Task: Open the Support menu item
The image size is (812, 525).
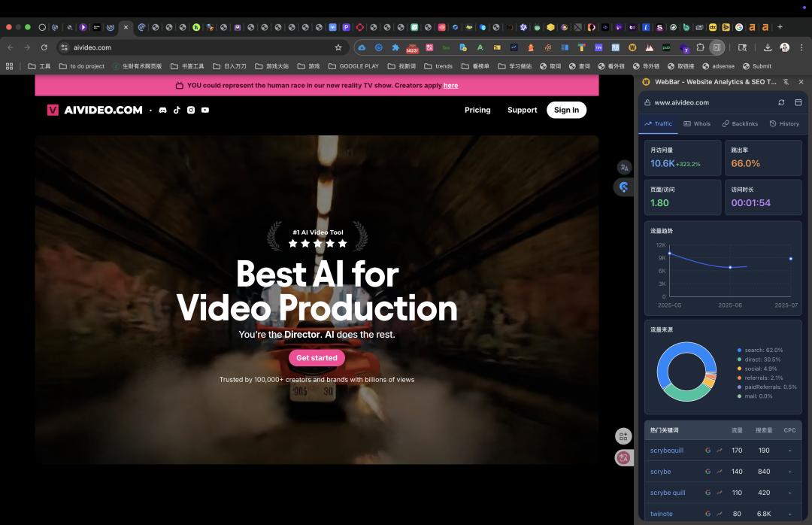Action: pyautogui.click(x=522, y=110)
